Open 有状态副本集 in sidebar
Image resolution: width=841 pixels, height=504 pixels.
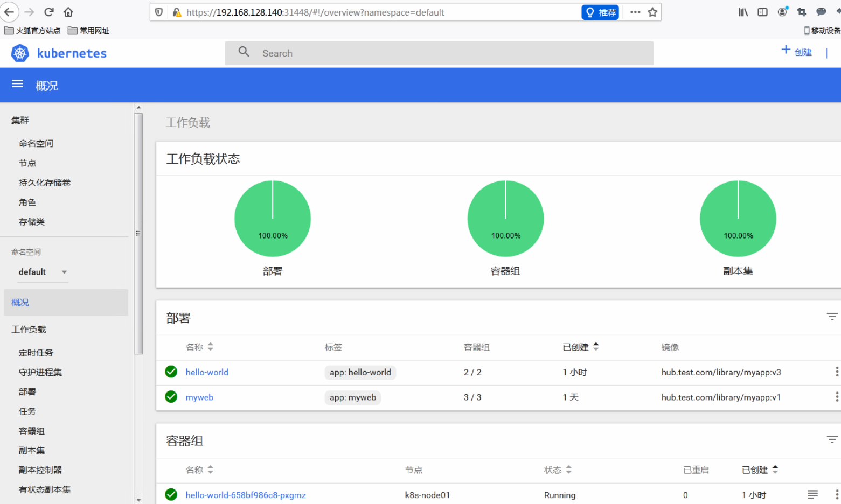tap(45, 489)
